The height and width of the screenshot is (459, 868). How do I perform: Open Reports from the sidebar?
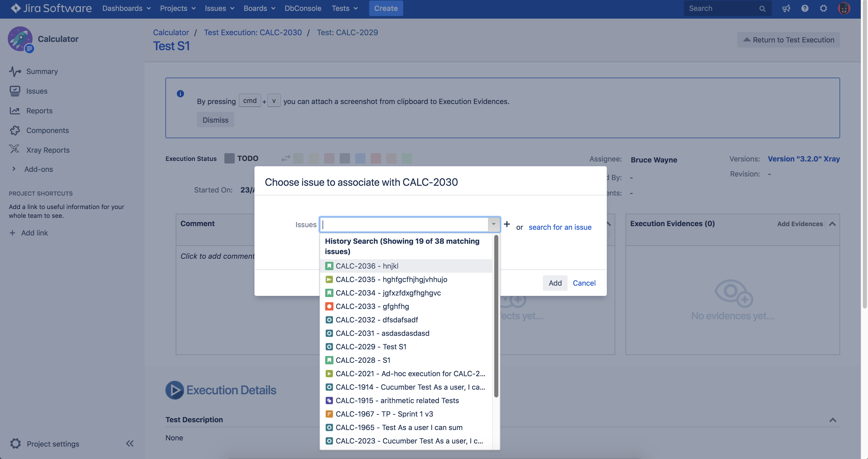pyautogui.click(x=40, y=111)
